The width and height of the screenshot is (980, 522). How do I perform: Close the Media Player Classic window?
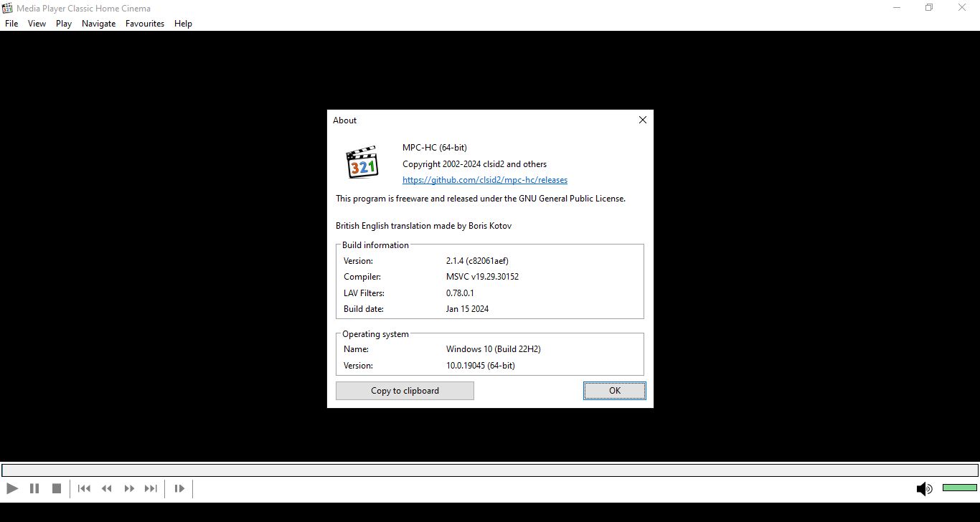tap(963, 8)
